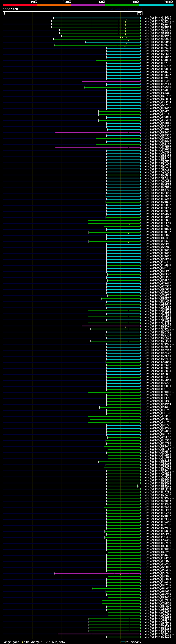Viewport: 176px width, 644px height.
Task: Select hit label UniRef100_C5YPQ1
Action: [x=158, y=603]
